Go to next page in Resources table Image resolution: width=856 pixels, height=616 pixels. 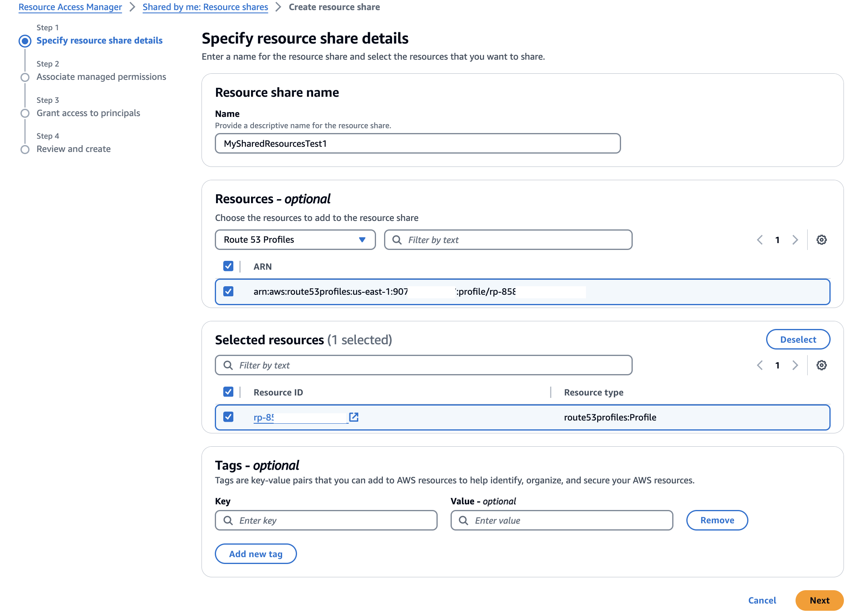click(x=795, y=240)
